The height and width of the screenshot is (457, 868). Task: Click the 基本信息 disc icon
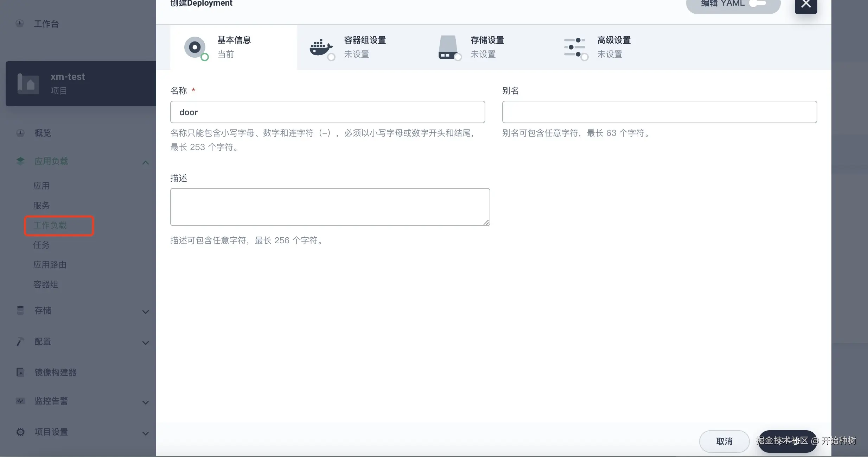tap(194, 47)
